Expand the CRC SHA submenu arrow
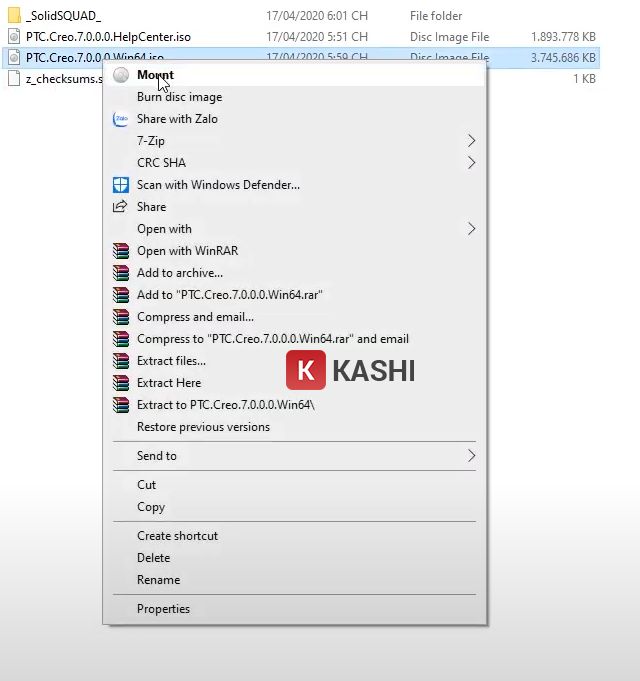The height and width of the screenshot is (681, 640). (x=471, y=163)
